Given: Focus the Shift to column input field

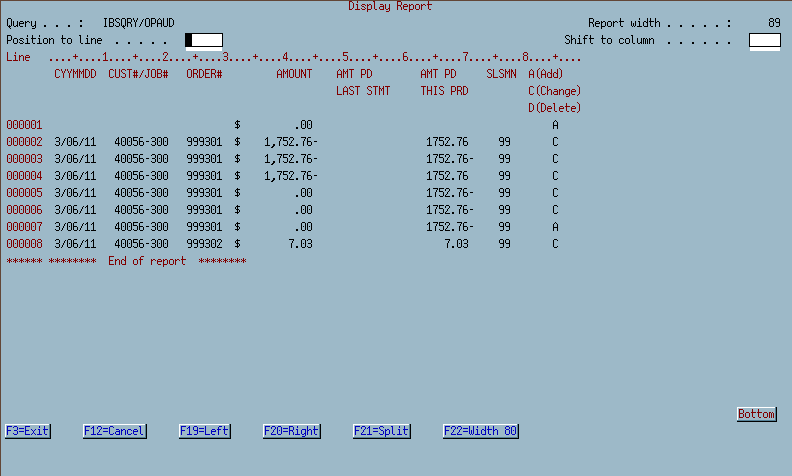Looking at the screenshot, I should click(765, 40).
